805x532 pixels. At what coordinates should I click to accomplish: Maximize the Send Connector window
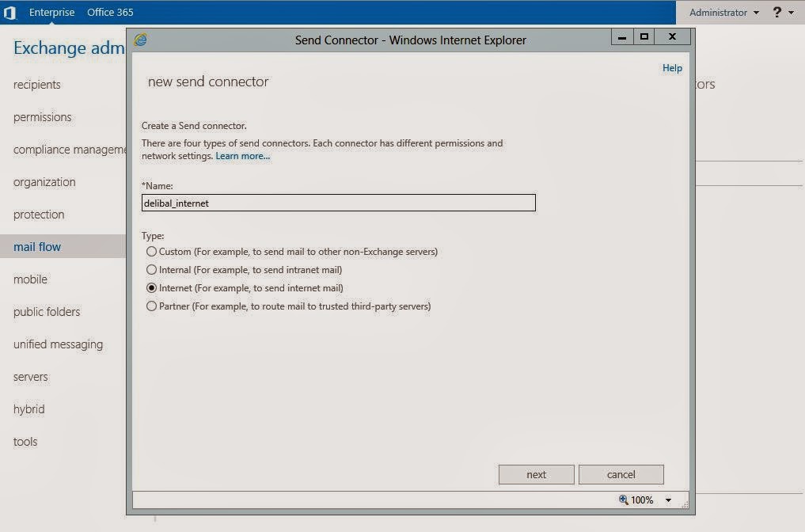644,37
